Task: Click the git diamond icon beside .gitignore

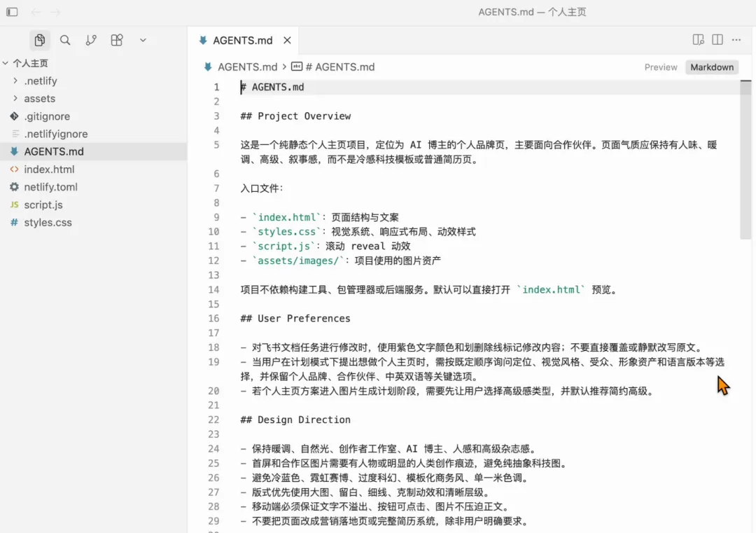Action: pos(15,116)
